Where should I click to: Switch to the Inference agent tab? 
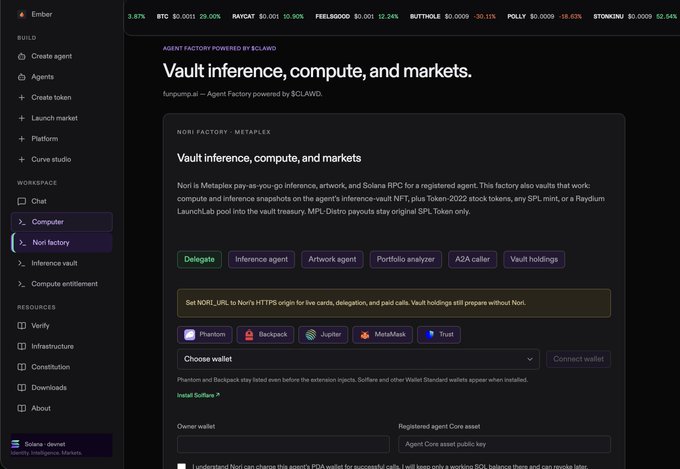(x=262, y=259)
